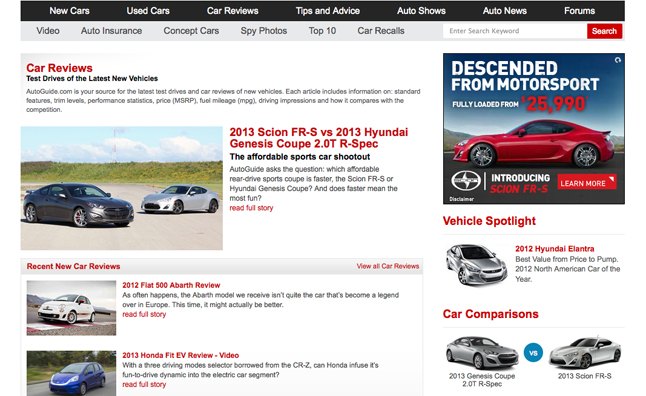646x396 pixels.
Task: Click the red Search button
Action: click(604, 31)
